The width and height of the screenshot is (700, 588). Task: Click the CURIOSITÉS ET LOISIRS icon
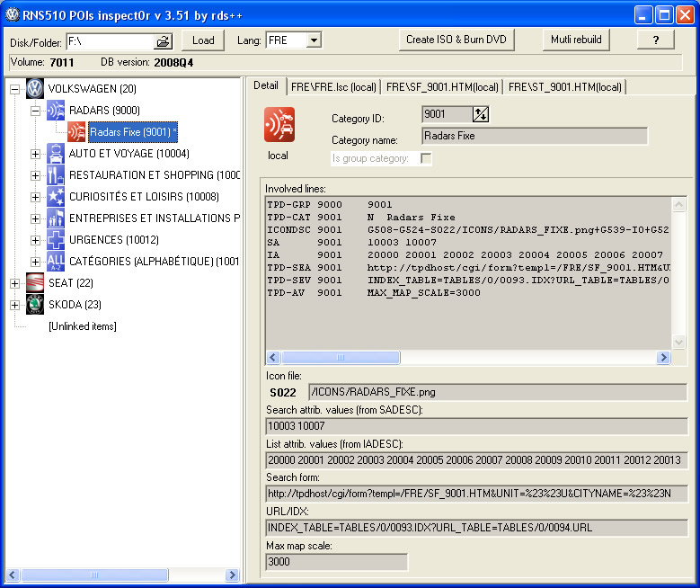[56, 197]
